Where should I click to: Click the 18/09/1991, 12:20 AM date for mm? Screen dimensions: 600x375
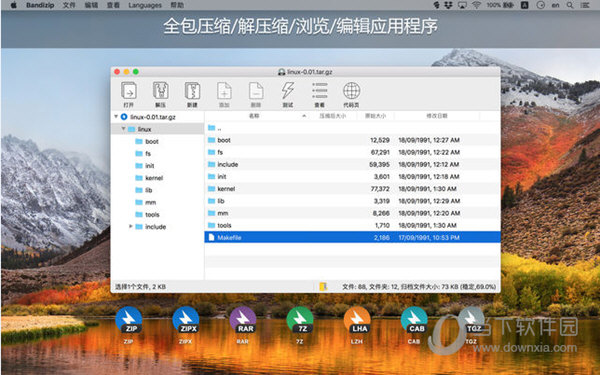(x=429, y=213)
